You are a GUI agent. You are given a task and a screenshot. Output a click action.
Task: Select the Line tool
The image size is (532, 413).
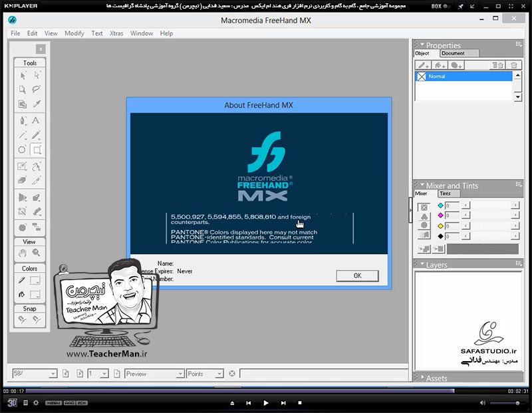pos(23,135)
